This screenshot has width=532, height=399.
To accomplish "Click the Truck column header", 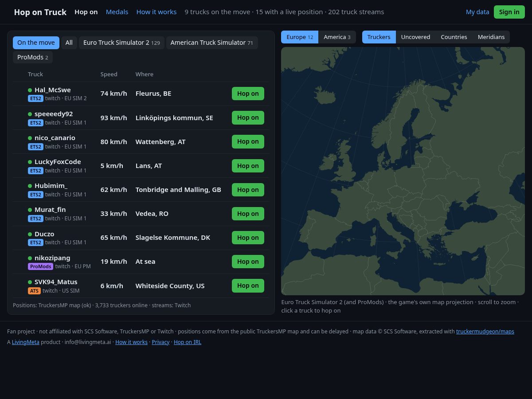I will [35, 74].
